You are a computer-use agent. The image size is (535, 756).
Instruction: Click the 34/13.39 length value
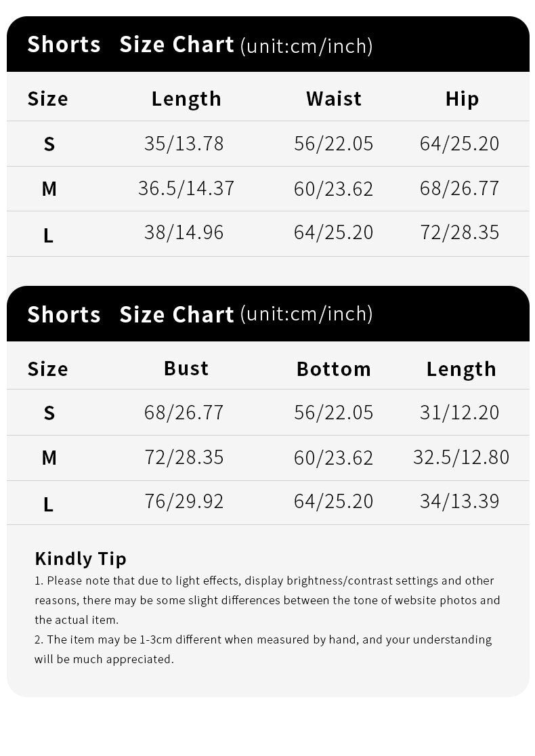coord(459,501)
